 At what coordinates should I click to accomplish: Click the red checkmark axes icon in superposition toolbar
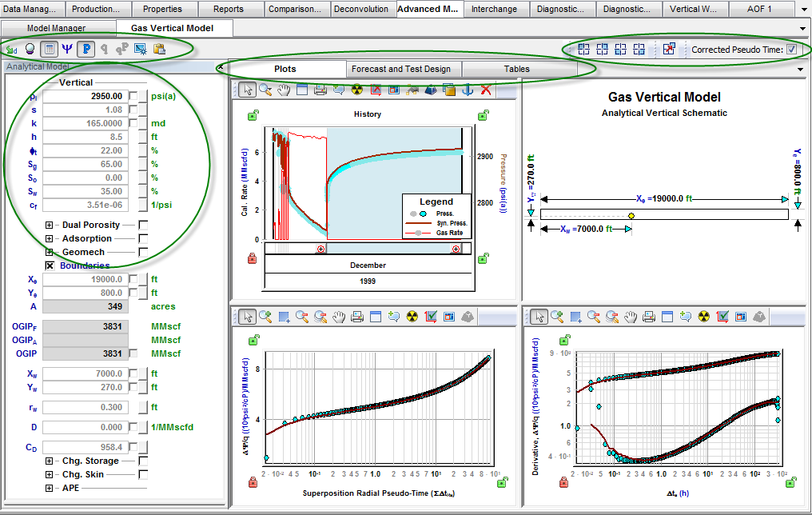pos(430,317)
